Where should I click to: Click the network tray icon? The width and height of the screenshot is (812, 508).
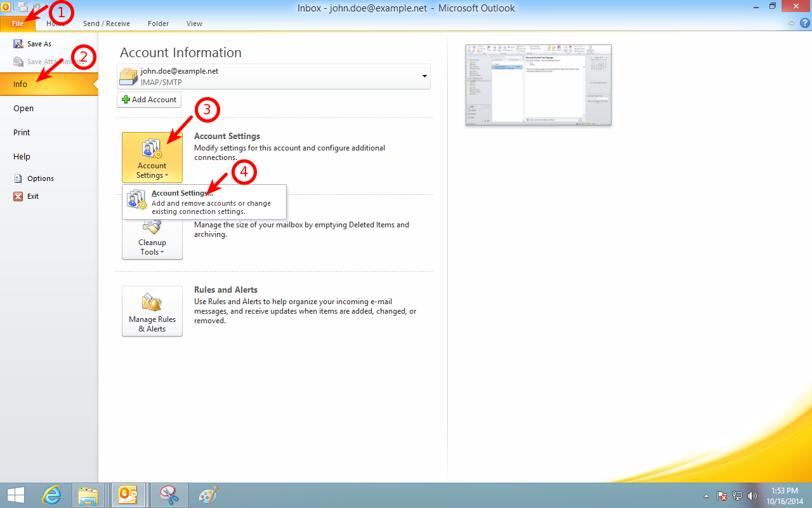tap(737, 496)
